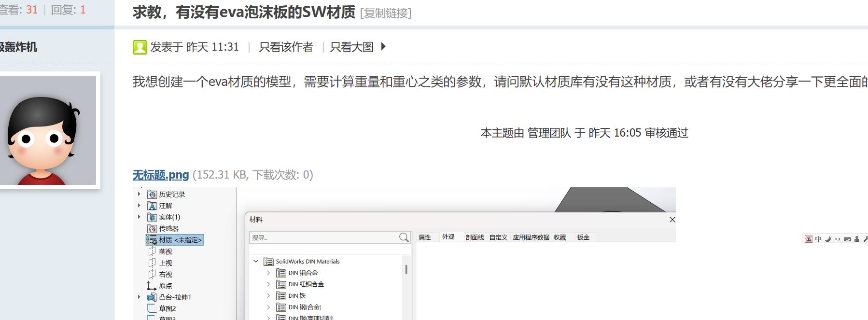Toggle the 中 Chinese input mode
868x320 pixels.
point(818,239)
